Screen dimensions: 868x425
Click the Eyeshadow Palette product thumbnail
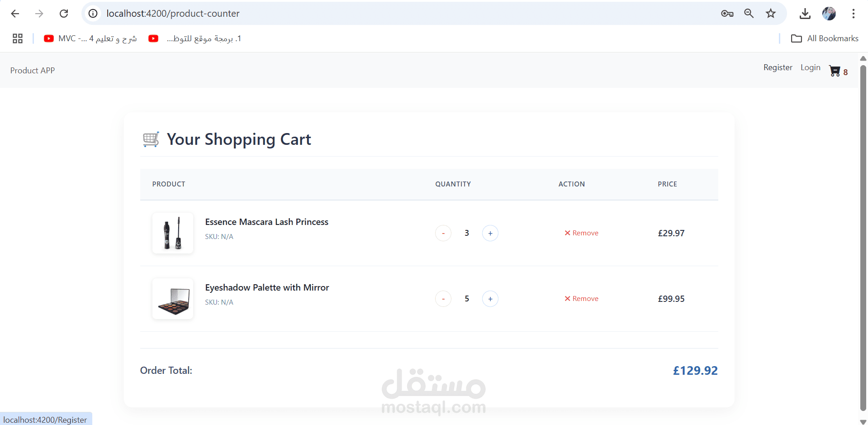173,299
